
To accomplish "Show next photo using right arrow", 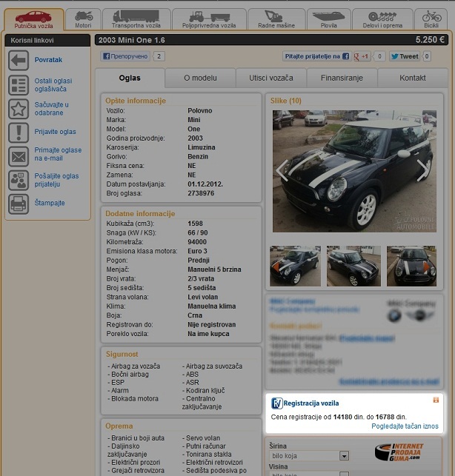I will [423, 170].
